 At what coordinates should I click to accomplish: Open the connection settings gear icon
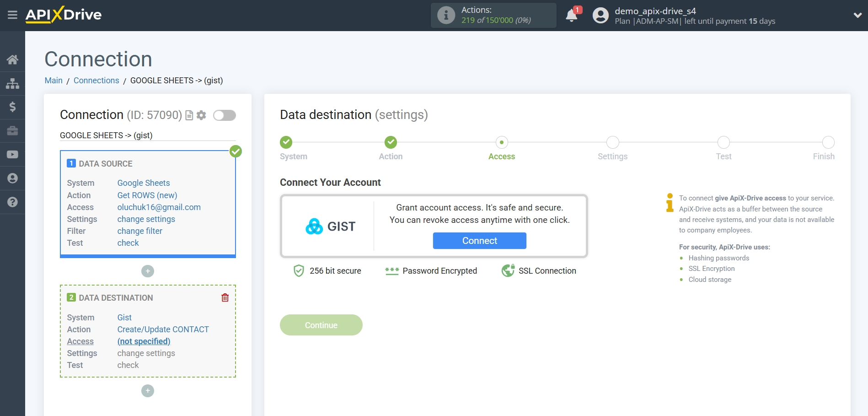[x=200, y=115]
